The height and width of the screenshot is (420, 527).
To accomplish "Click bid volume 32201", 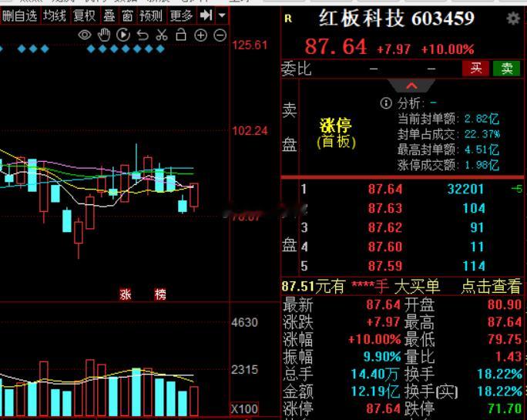I will click(x=465, y=189).
